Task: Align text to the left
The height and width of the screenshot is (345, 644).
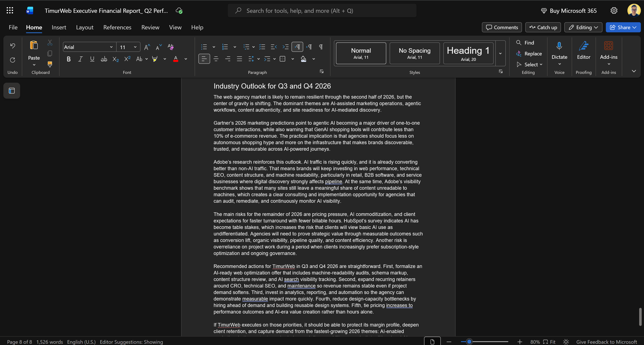Action: point(204,59)
